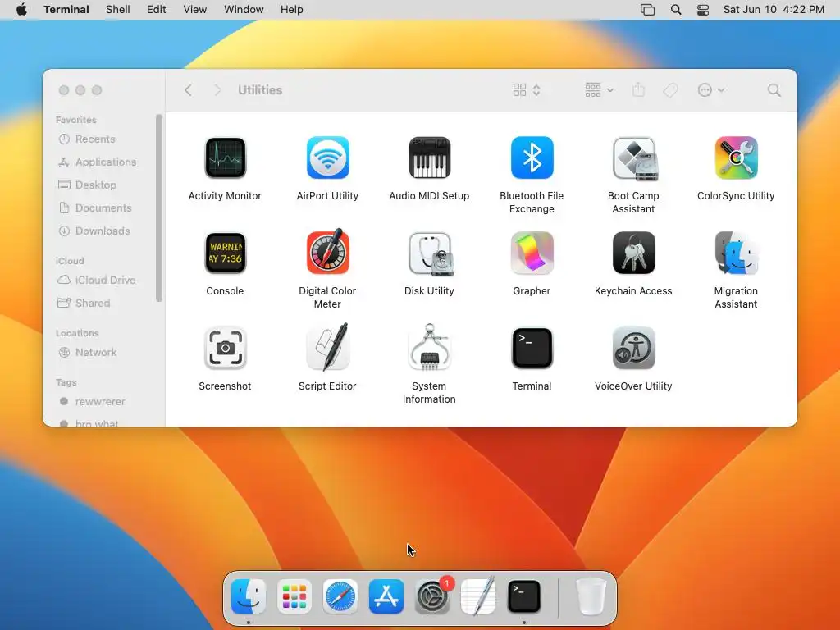This screenshot has height=630, width=840.
Task: Open the Activity Monitor app icon
Action: click(x=225, y=157)
